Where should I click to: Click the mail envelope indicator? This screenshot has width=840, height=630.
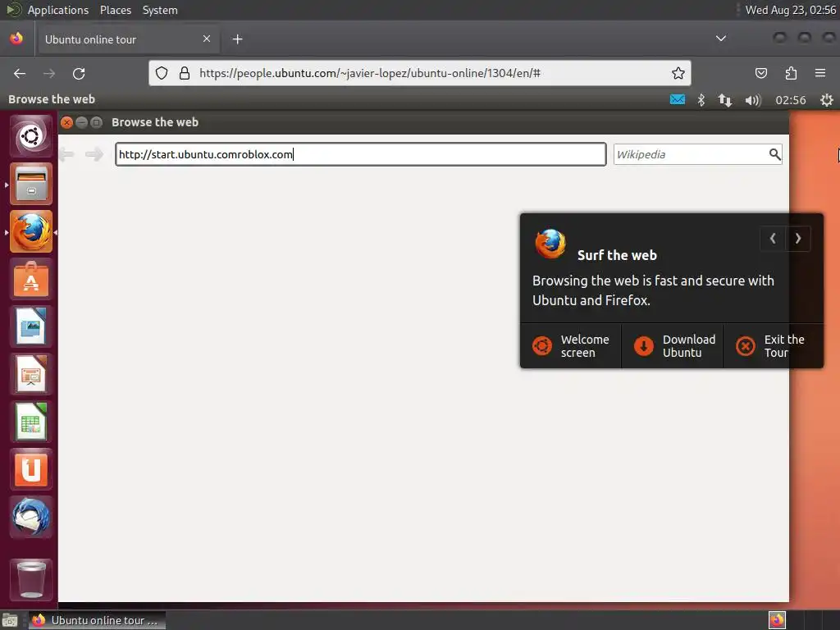pos(677,99)
